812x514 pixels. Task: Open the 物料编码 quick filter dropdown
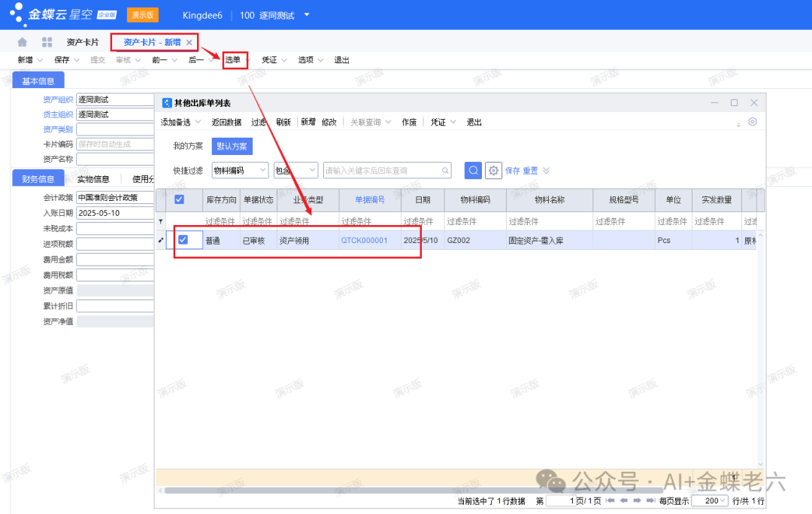coord(240,171)
